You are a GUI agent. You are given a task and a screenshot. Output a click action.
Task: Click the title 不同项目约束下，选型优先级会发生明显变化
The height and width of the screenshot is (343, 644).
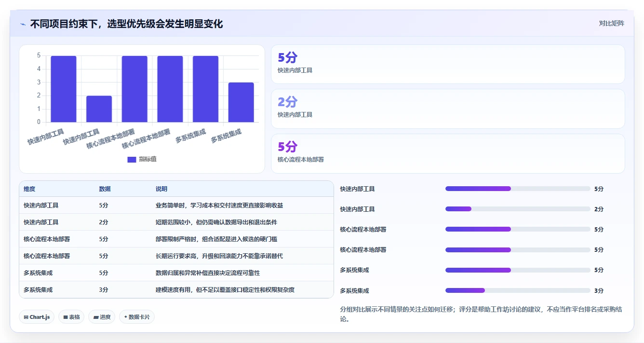tap(126, 24)
